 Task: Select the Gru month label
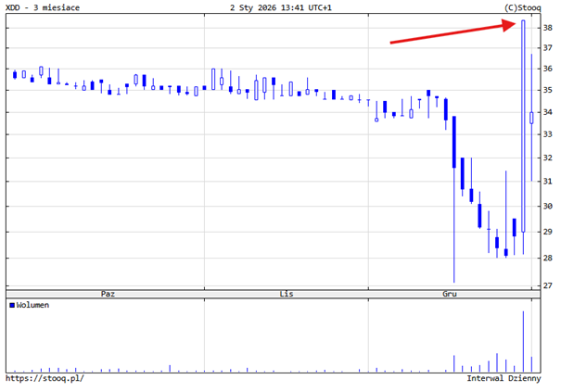[x=450, y=293]
